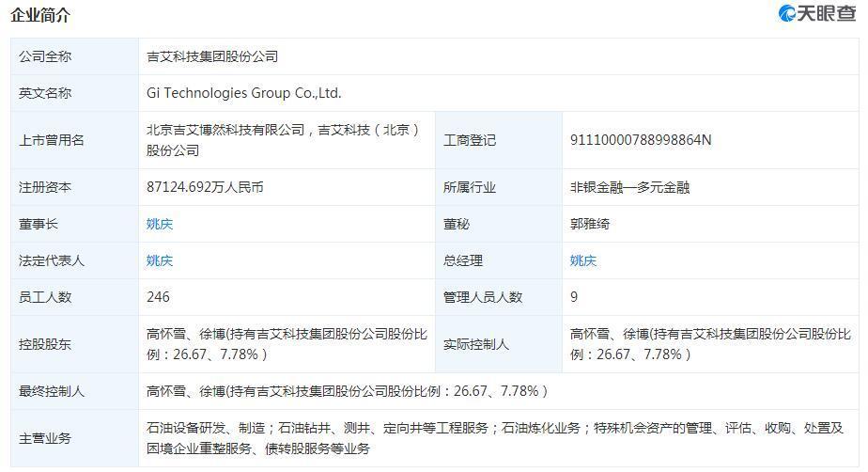Click the 员工人数 label cell

click(74, 297)
